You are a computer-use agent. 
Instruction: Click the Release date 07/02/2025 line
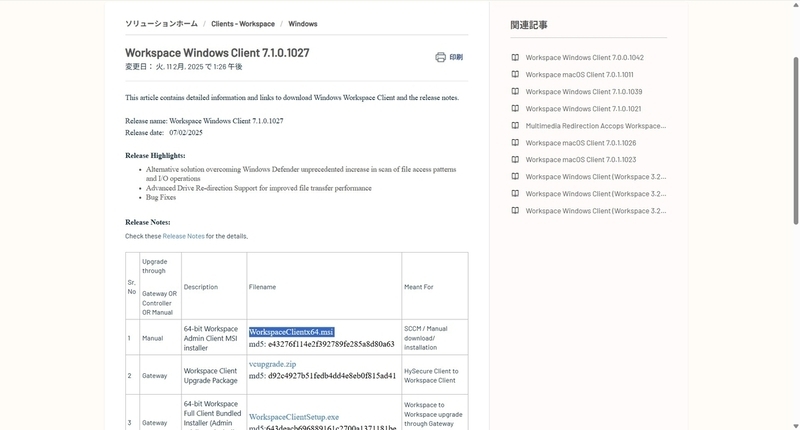(x=164, y=133)
